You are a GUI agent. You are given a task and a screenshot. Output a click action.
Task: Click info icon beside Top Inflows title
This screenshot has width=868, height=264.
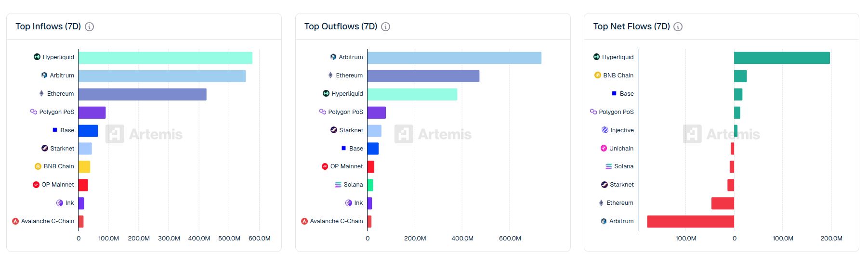coord(89,27)
